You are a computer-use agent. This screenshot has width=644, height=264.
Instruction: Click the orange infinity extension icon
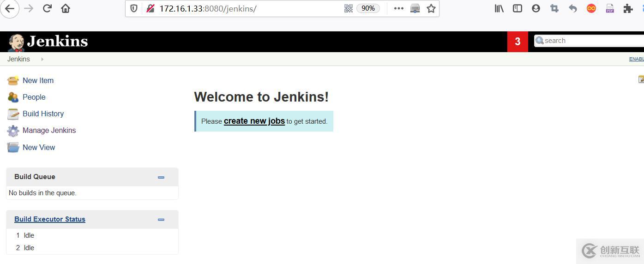click(591, 8)
